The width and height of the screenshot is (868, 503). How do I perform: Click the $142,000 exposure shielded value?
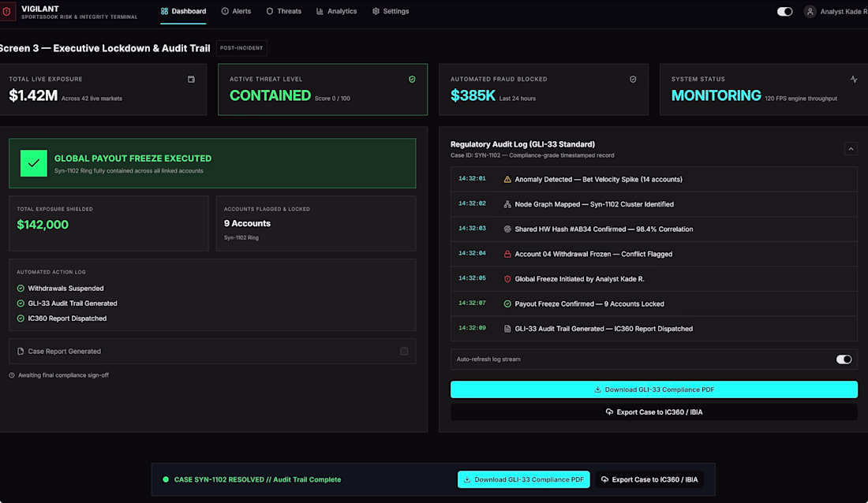(43, 225)
